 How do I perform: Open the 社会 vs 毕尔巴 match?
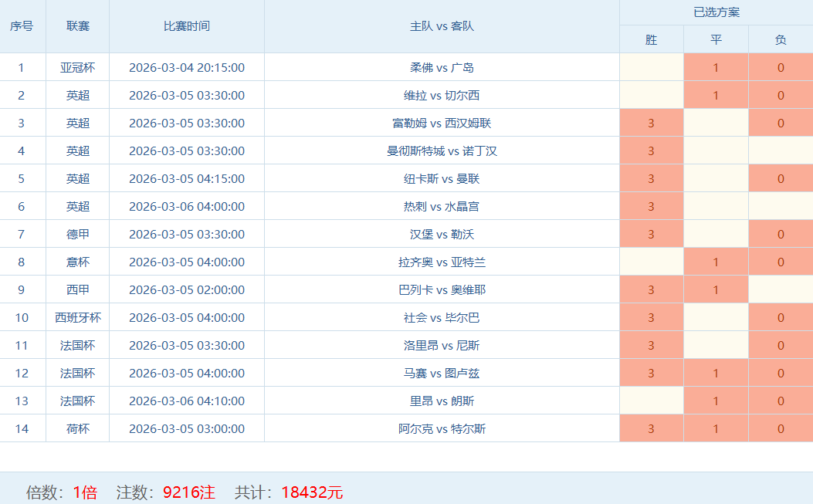coord(442,317)
